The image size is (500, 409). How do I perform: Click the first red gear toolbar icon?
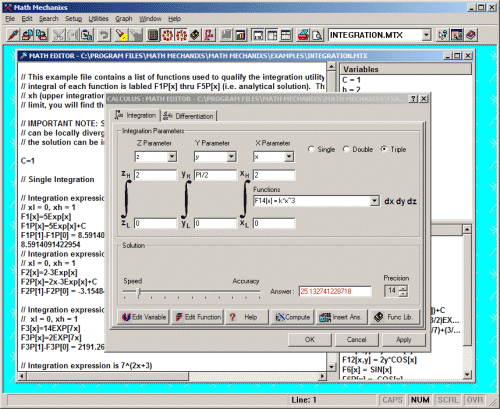[x=167, y=35]
